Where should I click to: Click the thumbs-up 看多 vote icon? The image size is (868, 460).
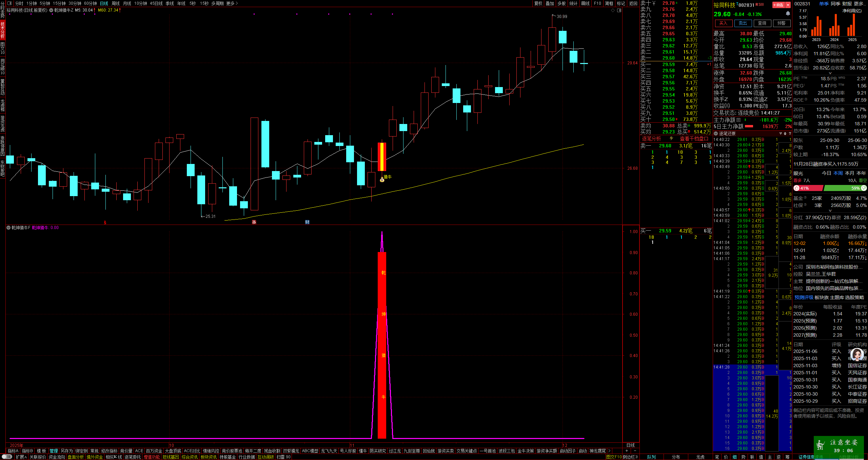coord(796,188)
